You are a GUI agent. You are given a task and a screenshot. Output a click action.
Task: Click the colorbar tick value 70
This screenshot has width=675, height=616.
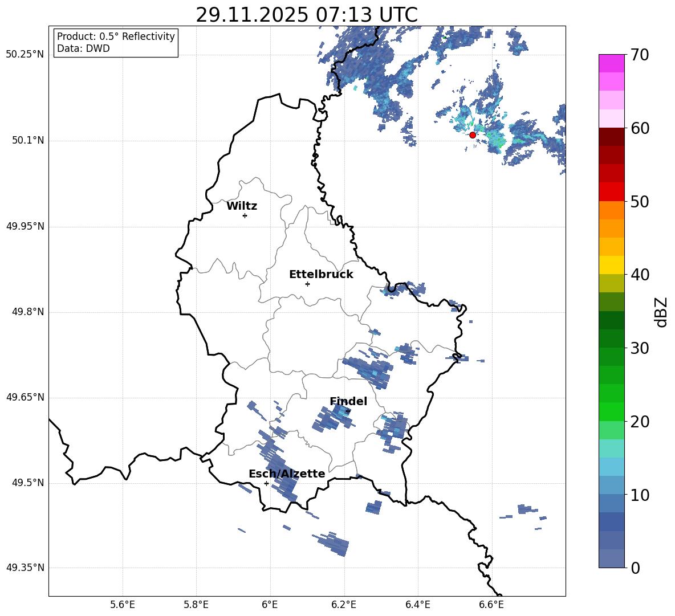640,55
